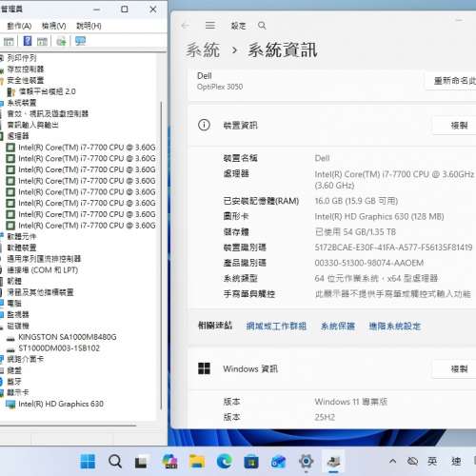Select 音效、視訊及遊戲控制器 category

coord(48,114)
